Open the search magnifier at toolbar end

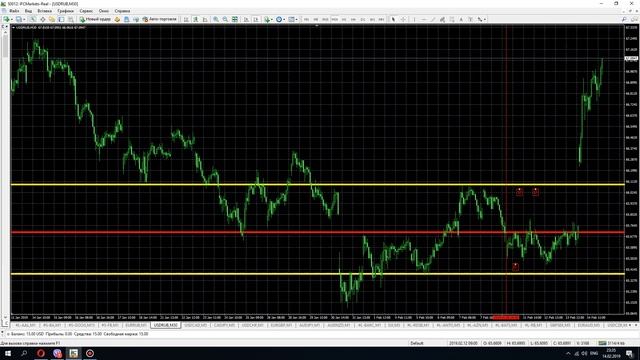[x=624, y=19]
